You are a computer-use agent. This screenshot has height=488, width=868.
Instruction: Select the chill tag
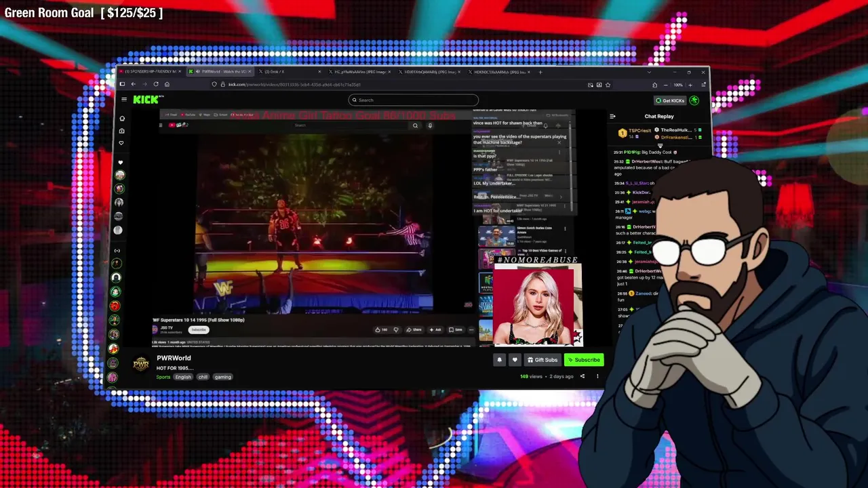point(203,377)
